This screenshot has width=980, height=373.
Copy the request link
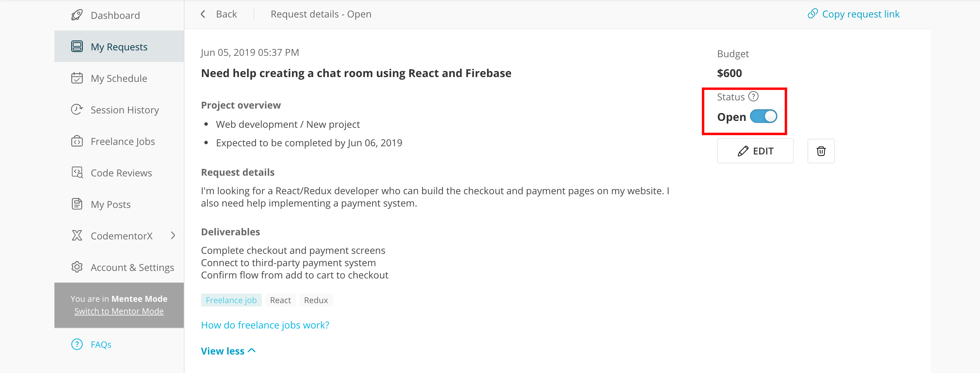853,14
